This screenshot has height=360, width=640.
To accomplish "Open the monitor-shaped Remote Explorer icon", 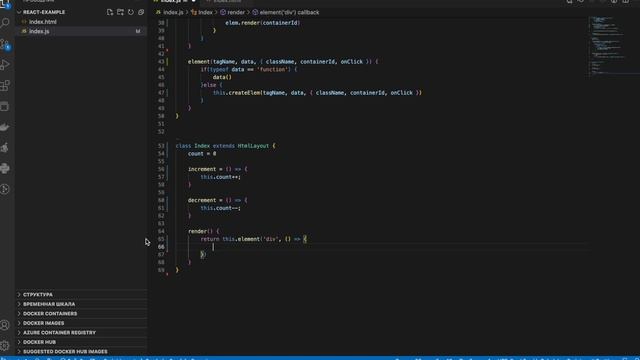I will 5,107.
